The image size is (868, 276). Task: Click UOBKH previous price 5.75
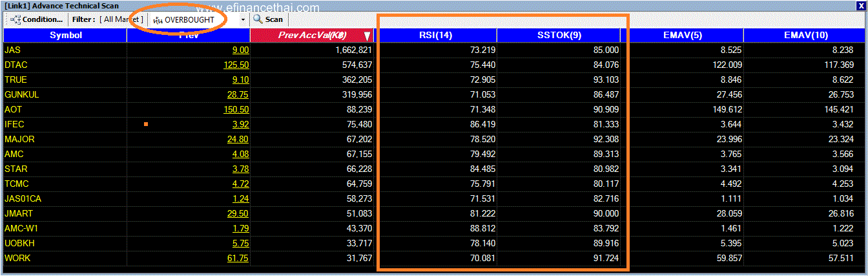tap(240, 244)
